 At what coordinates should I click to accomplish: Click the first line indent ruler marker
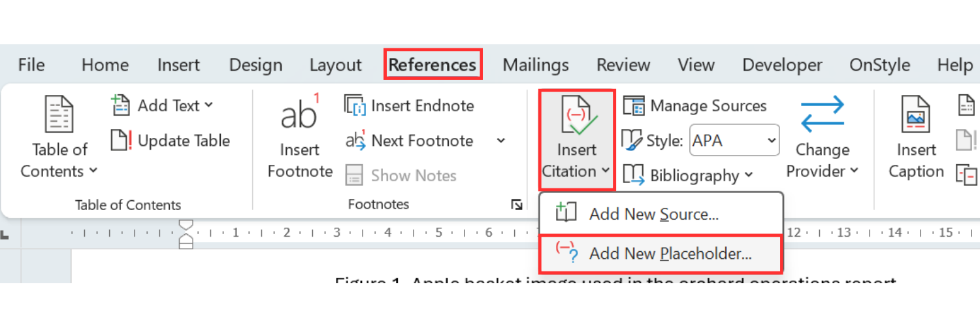pyautogui.click(x=187, y=224)
